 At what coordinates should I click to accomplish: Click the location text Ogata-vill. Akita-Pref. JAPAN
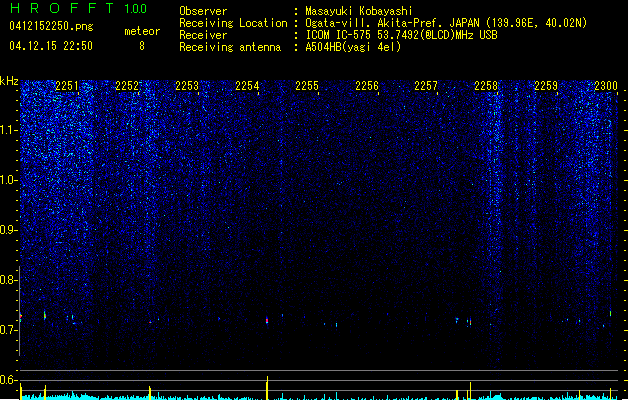pos(394,23)
